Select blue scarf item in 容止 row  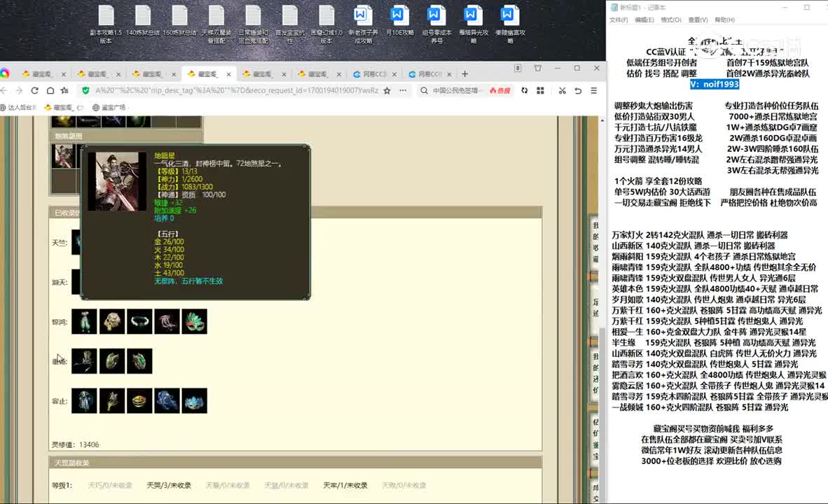(x=167, y=400)
